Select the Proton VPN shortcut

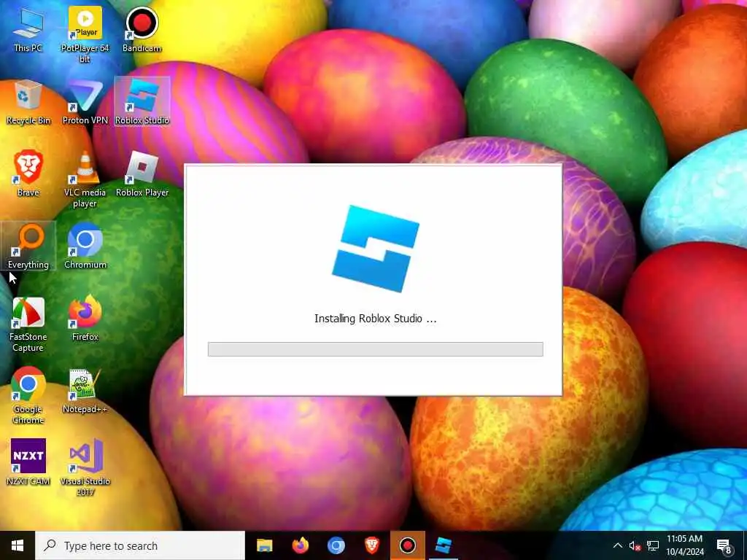coord(85,102)
